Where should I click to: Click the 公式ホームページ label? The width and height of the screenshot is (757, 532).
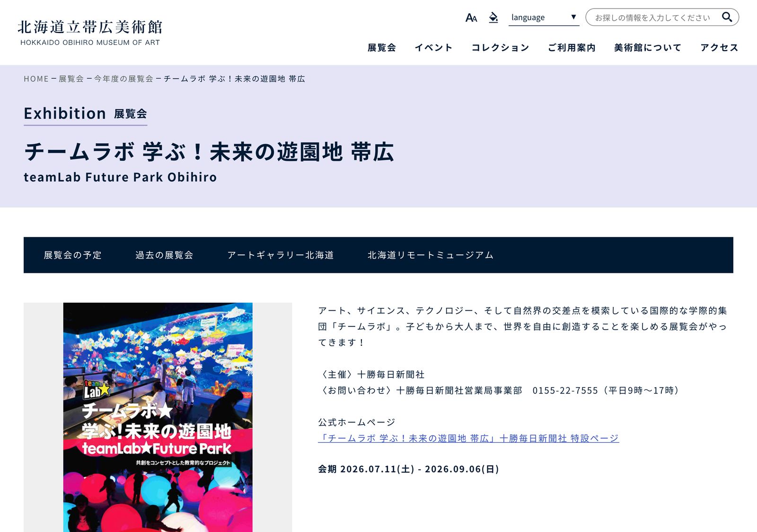(x=357, y=422)
